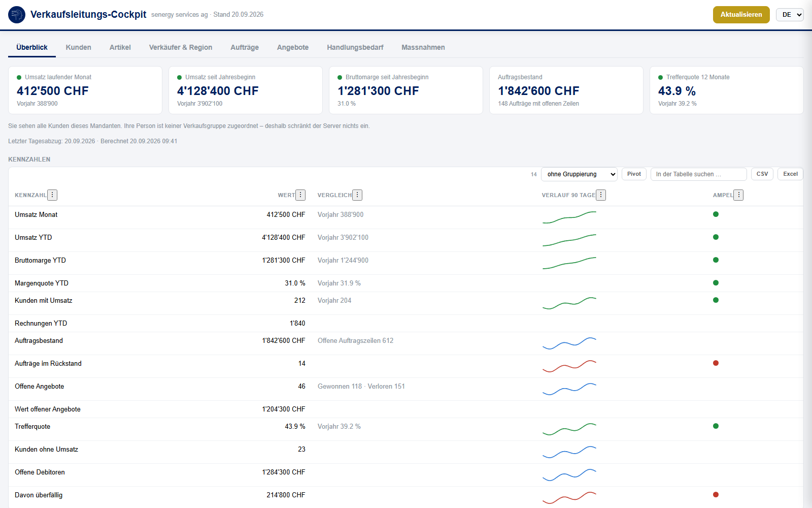Screen dimensions: 812x508
Task: Click the 'Rechnungen YTD' row label
Action: tap(41, 324)
